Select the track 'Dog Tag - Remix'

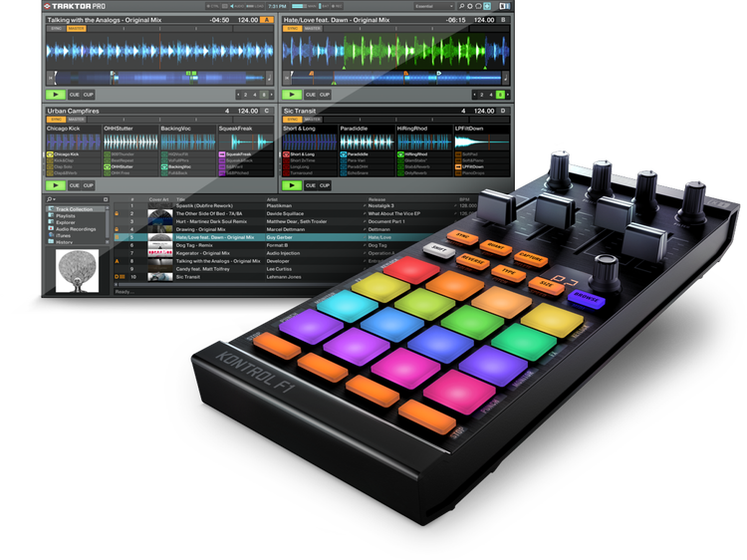[194, 245]
